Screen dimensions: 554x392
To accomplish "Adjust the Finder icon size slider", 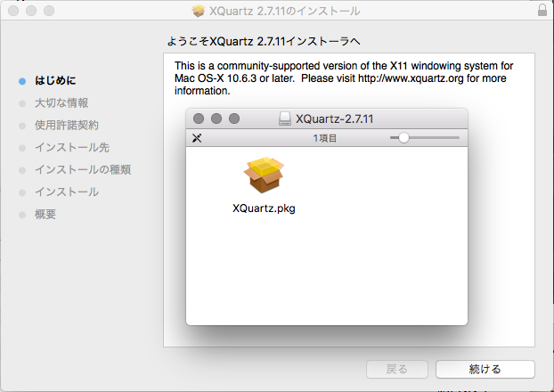I will point(404,138).
